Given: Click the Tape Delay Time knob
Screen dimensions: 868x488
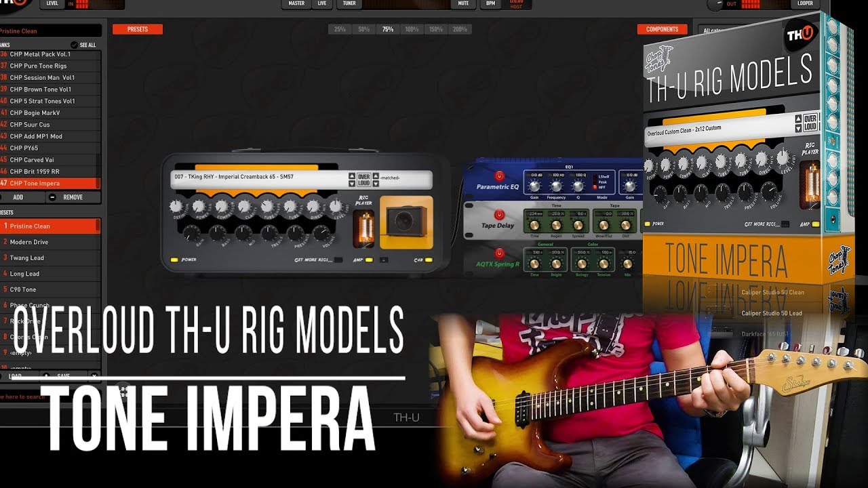Looking at the screenshot, I should [x=534, y=224].
